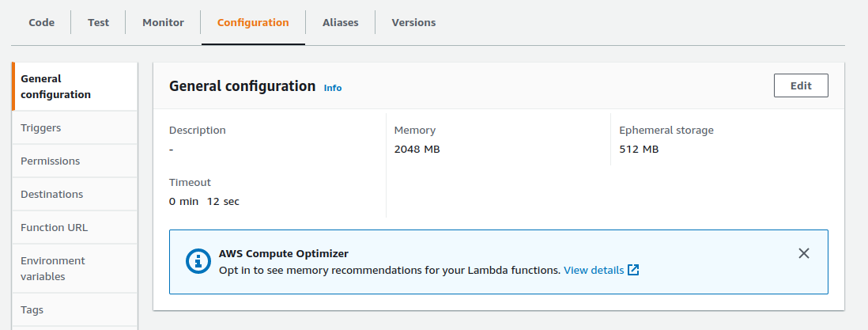Open the View details link
Image resolution: width=868 pixels, height=330 pixels.
click(x=594, y=270)
